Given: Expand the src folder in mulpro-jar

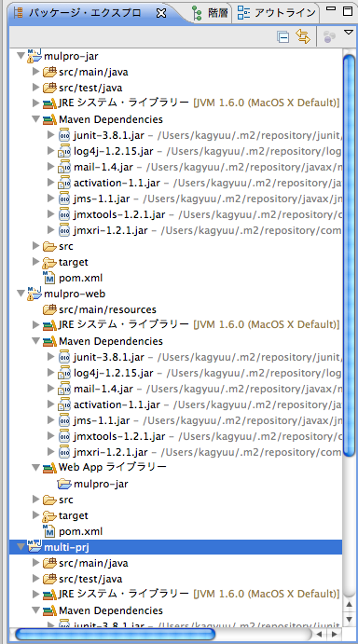Looking at the screenshot, I should click(x=36, y=246).
